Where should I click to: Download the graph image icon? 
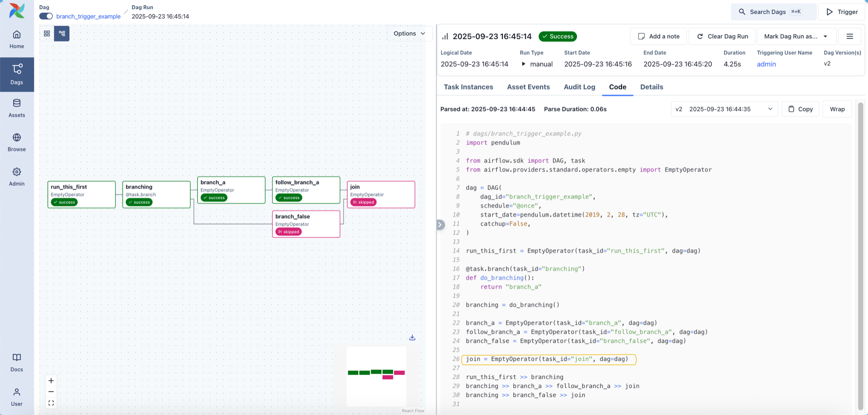412,337
